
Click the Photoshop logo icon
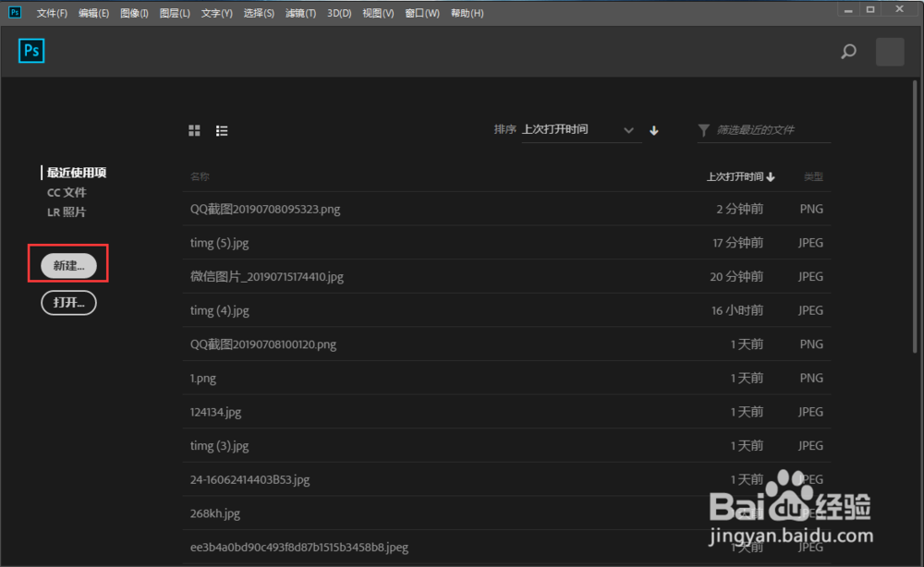click(x=30, y=51)
